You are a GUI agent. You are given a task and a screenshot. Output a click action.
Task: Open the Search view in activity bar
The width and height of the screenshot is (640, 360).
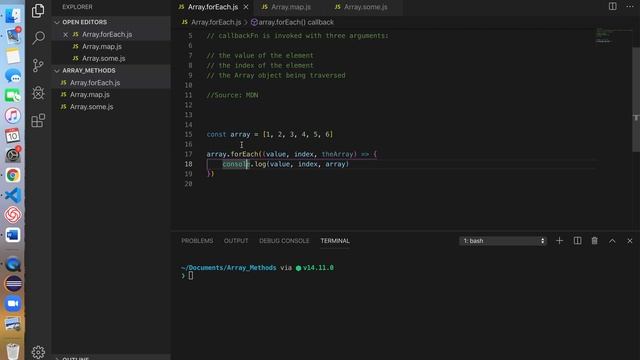[x=38, y=38]
